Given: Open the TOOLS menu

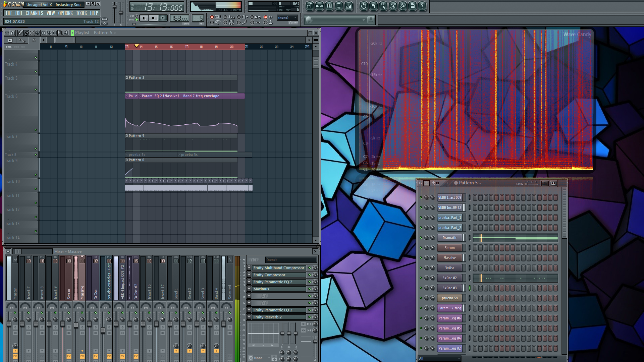Looking at the screenshot, I should [x=81, y=13].
